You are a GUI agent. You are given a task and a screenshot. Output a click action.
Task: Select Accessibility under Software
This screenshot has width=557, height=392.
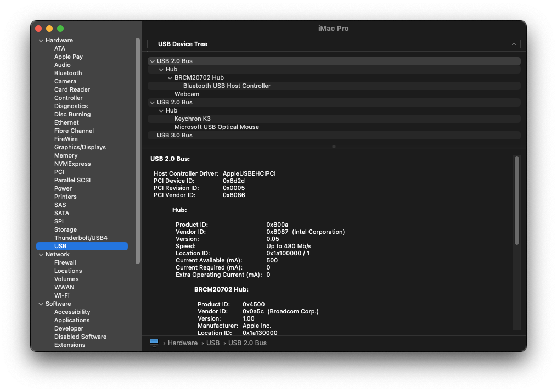[72, 312]
